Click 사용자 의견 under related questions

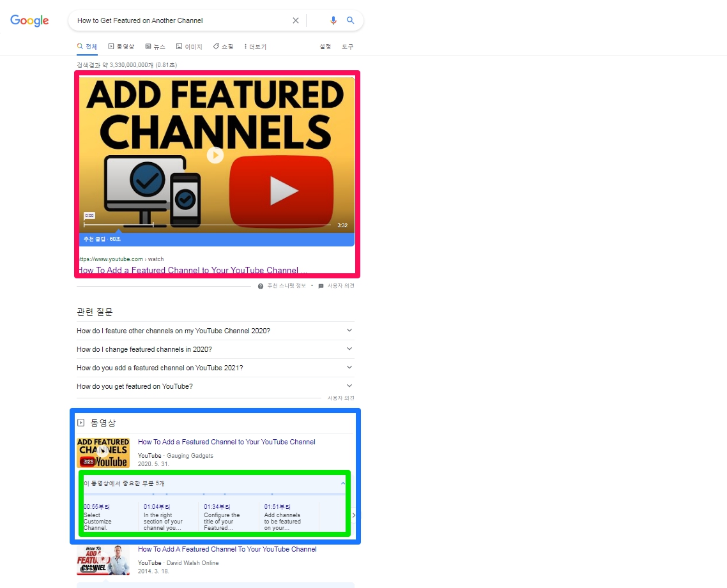point(341,398)
